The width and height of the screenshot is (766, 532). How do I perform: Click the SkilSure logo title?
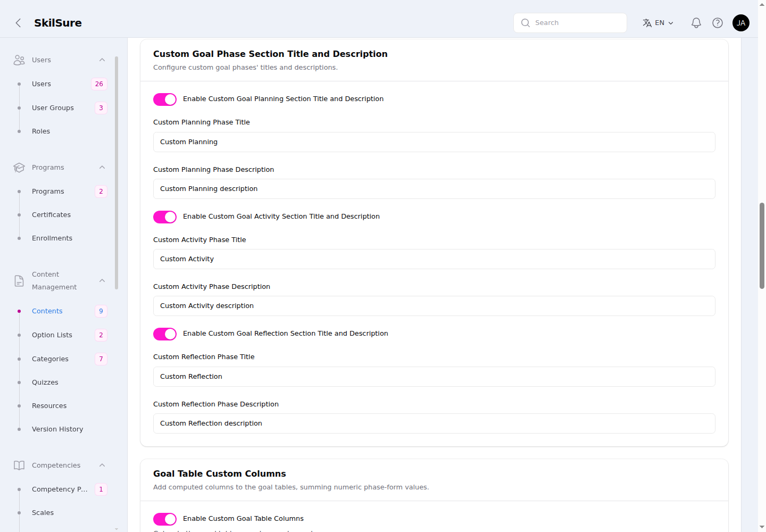coord(58,23)
